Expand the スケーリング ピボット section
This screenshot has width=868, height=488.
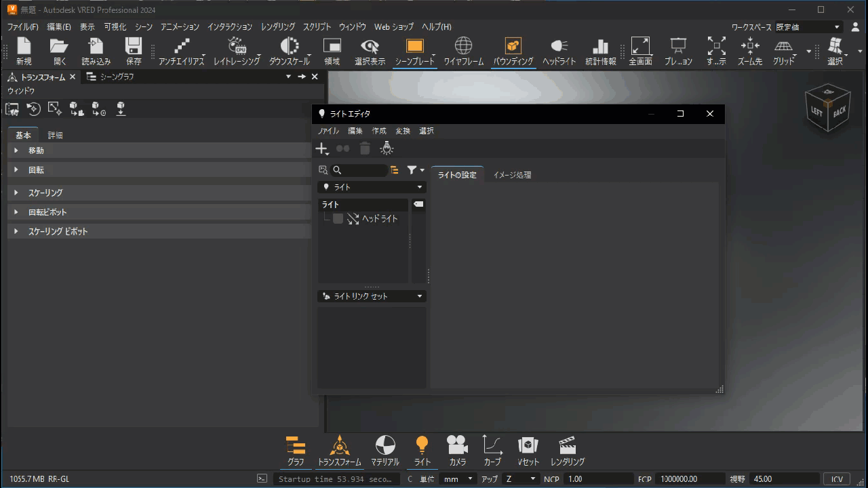tap(159, 231)
